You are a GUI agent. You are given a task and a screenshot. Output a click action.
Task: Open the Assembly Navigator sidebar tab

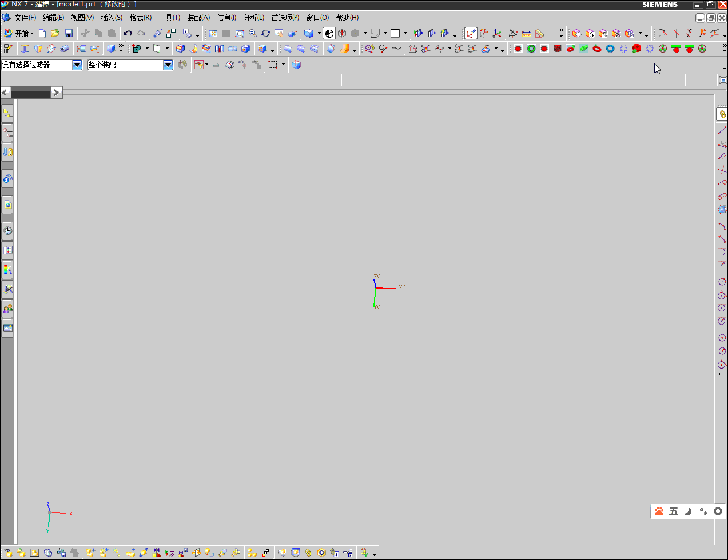[x=7, y=114]
